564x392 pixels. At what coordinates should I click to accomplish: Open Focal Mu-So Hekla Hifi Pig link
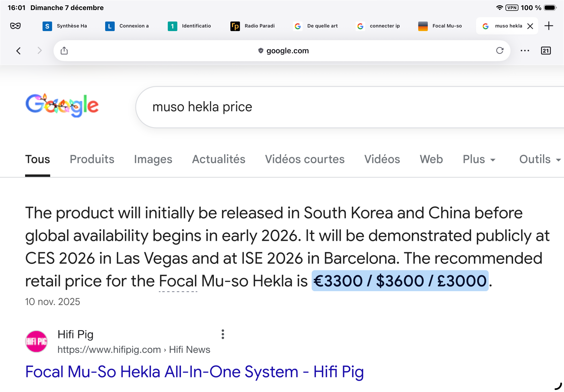pos(194,371)
